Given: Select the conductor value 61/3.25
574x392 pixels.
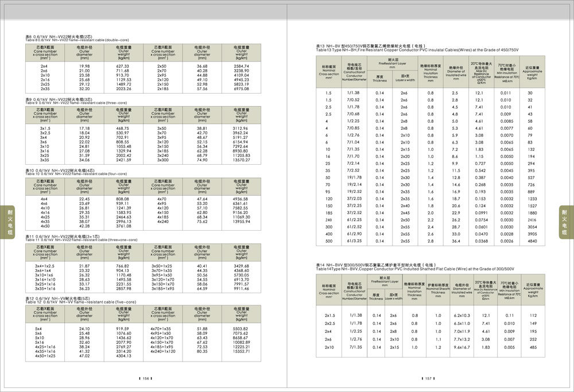Looking at the screenshot, I should [354, 241].
